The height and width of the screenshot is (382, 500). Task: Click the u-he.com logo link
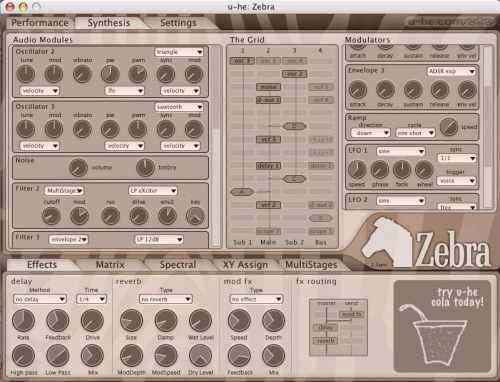451,22
